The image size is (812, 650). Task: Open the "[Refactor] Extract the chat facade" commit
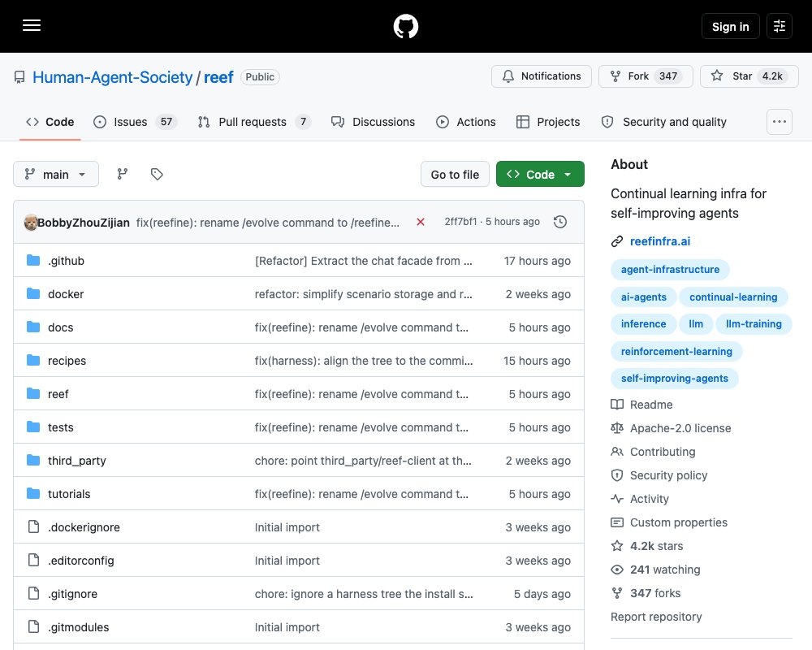pyautogui.click(x=364, y=261)
